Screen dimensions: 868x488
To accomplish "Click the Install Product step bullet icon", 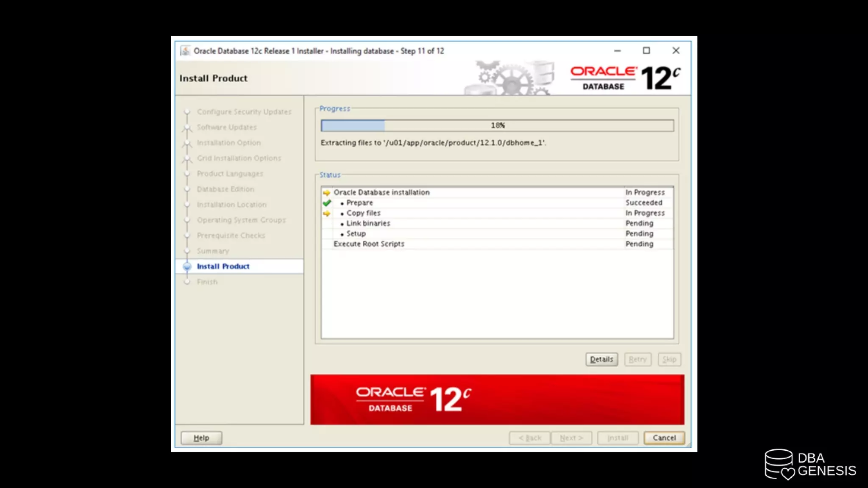I will [187, 266].
